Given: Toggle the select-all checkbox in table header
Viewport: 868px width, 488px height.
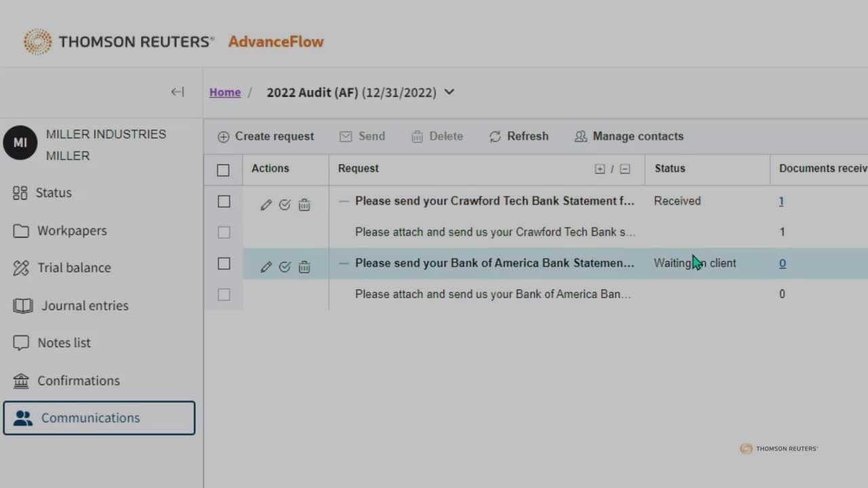Looking at the screenshot, I should (x=223, y=170).
